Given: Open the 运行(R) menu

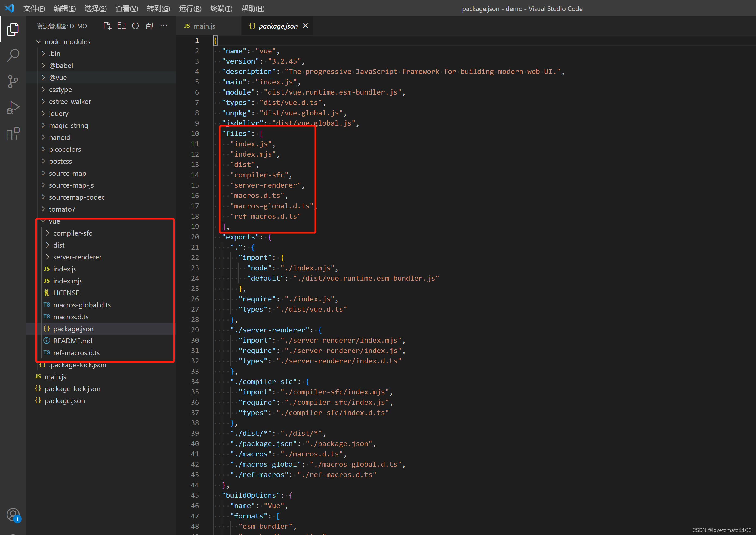Looking at the screenshot, I should click(190, 8).
